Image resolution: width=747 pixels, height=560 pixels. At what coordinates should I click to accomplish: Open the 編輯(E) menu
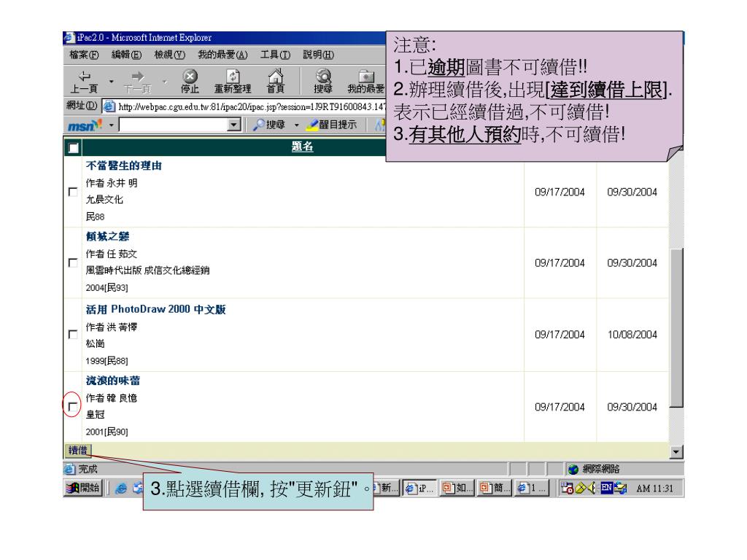[x=126, y=55]
